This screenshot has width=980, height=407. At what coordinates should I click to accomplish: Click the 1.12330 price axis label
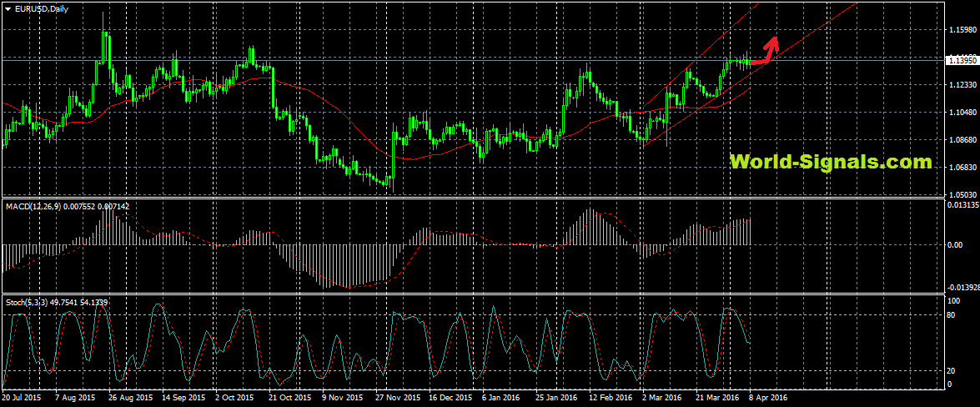click(x=962, y=85)
